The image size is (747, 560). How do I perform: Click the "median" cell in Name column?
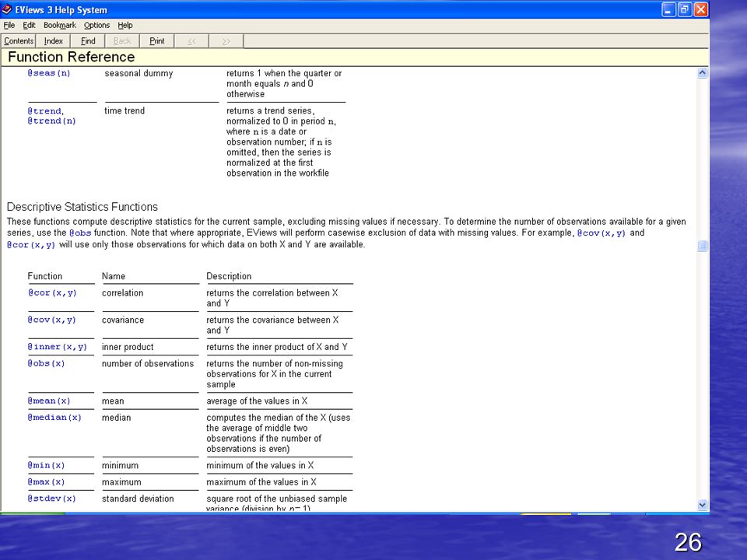[x=116, y=418]
